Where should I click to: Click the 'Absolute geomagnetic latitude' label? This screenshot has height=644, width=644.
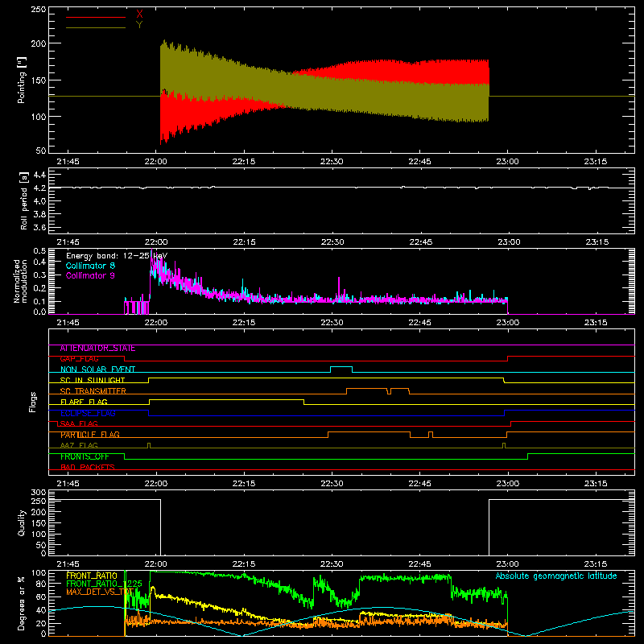[x=556, y=576]
